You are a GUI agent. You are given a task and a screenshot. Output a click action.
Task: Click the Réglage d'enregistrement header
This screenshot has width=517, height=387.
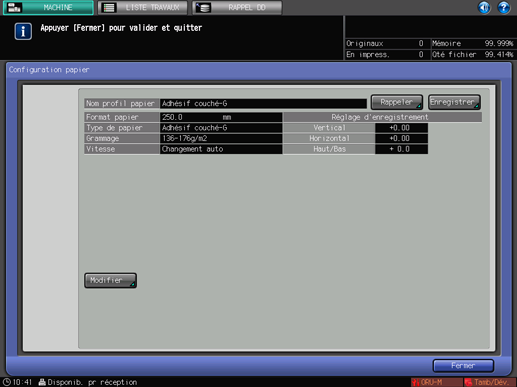(382, 117)
